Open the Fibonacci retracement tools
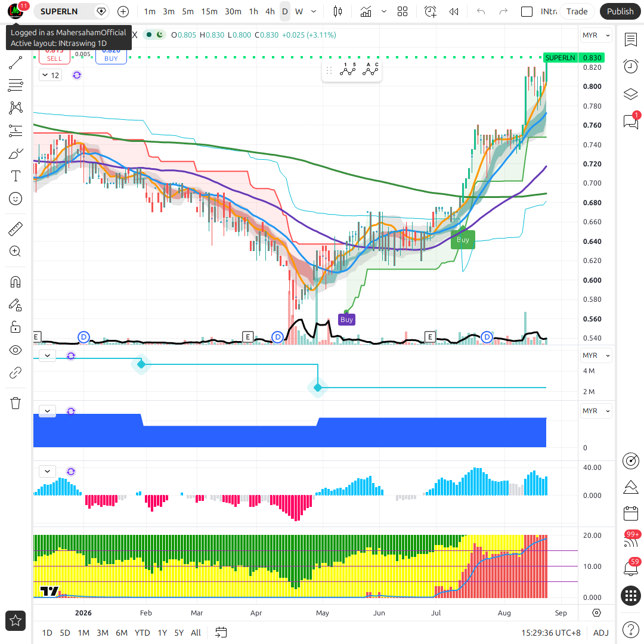Image resolution: width=644 pixels, height=644 pixels. point(15,85)
